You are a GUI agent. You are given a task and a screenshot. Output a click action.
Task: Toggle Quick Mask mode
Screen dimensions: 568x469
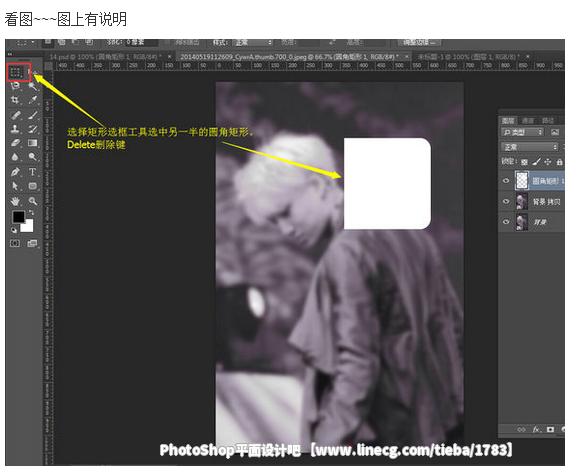click(15, 243)
